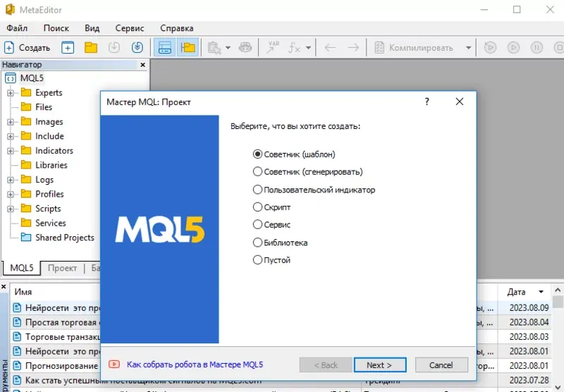Click the save download arrow icon
564x392 pixels.
[x=114, y=47]
